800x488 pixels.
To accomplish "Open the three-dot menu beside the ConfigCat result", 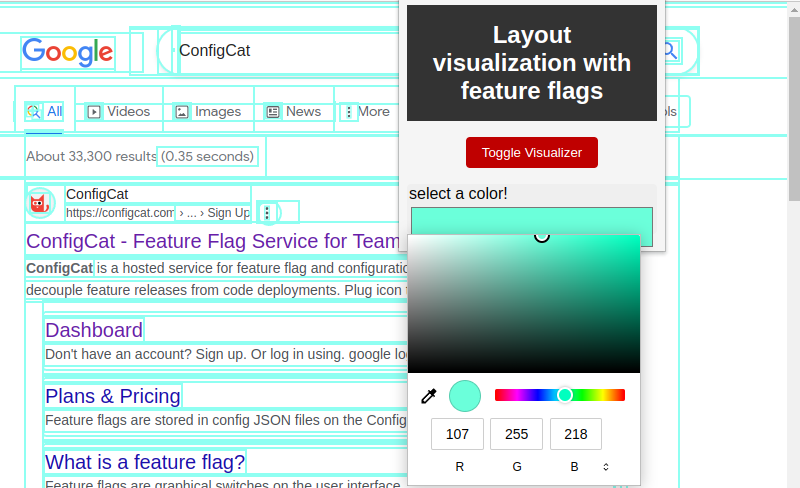I will pos(267,212).
